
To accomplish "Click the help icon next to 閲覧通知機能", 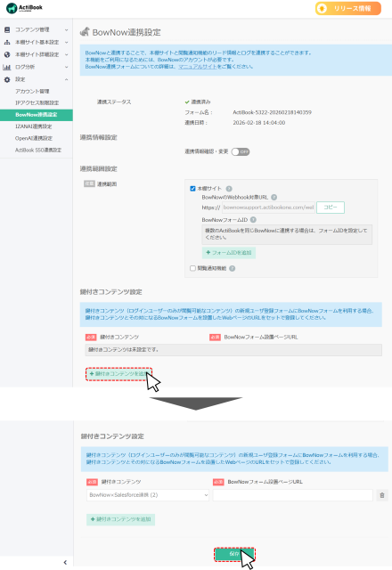I will coord(232,268).
